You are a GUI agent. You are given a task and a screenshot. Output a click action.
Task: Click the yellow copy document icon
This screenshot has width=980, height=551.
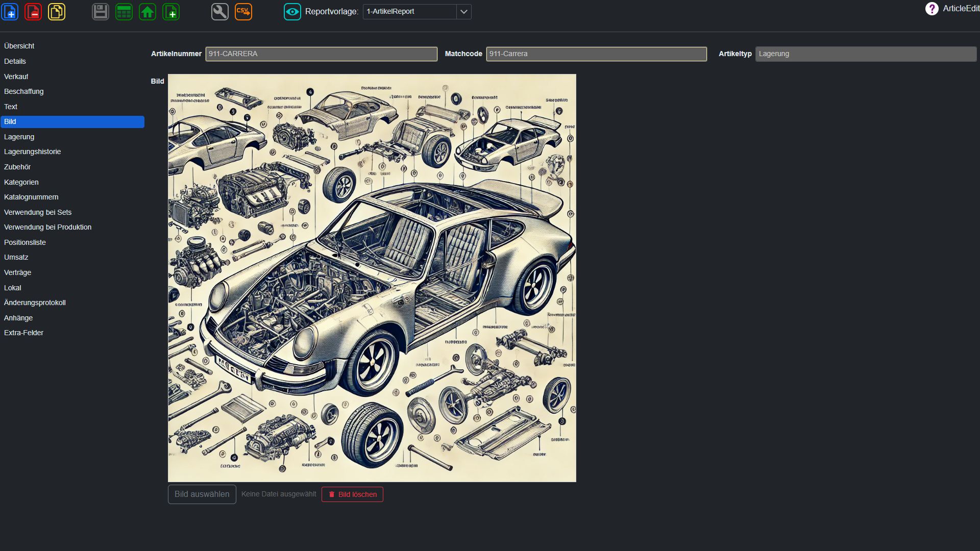coord(57,11)
